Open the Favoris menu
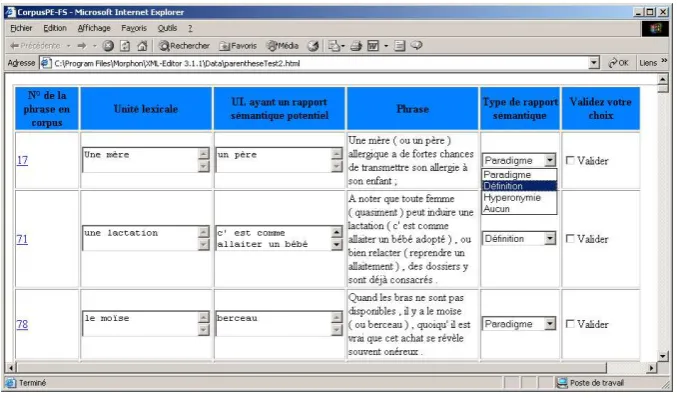The width and height of the screenshot is (677, 398). (134, 28)
